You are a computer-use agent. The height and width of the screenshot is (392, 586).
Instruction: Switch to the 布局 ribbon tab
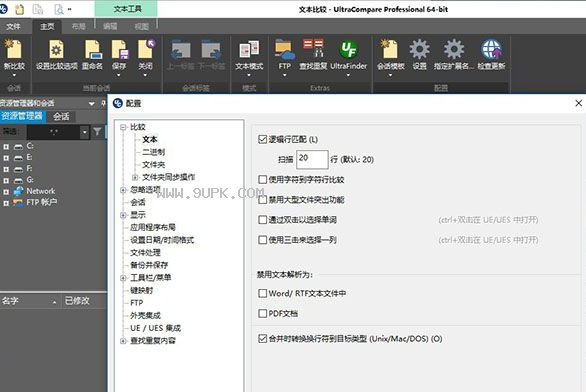(x=79, y=27)
